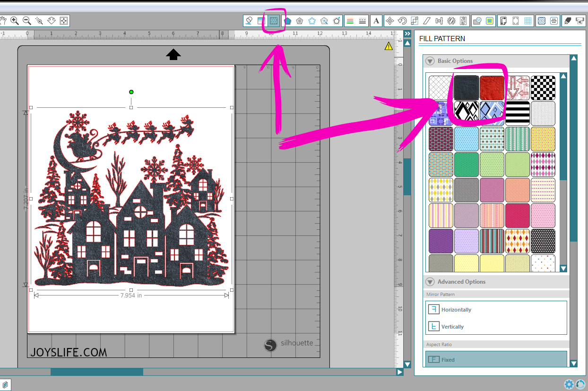Open the Cut Settings blade icon

[x=568, y=21]
